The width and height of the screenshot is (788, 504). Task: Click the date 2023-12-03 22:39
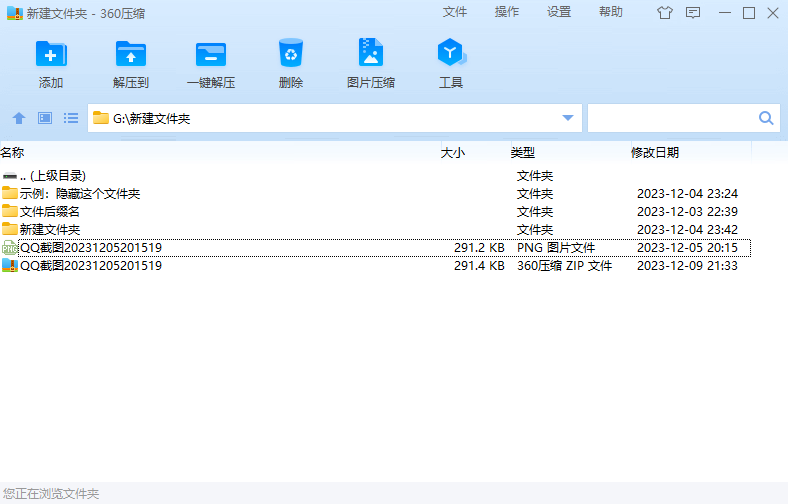(687, 212)
